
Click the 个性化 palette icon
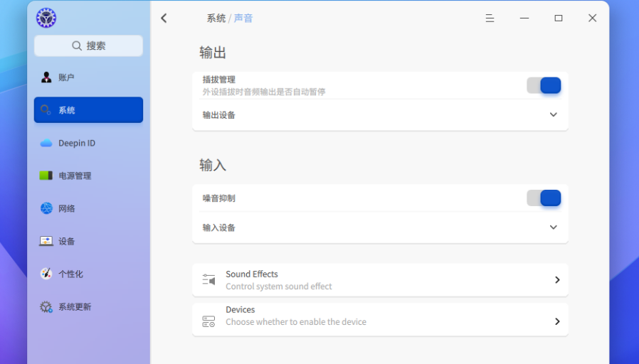coord(46,274)
